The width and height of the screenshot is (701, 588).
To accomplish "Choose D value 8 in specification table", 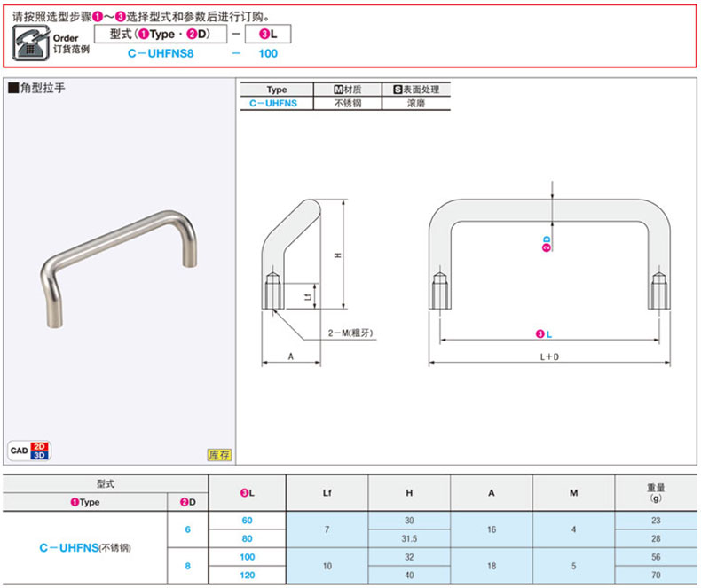I will [x=188, y=565].
